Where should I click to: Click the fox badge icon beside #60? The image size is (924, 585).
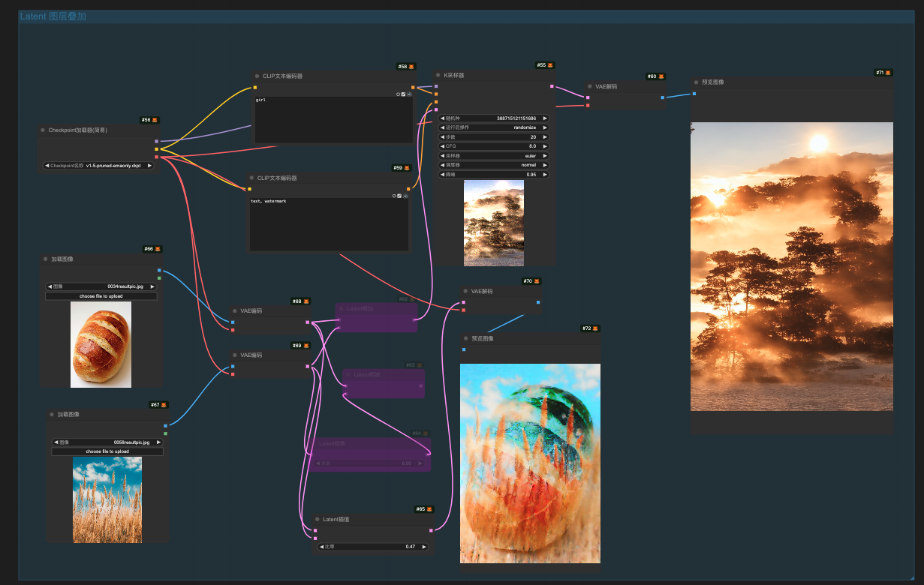(661, 76)
